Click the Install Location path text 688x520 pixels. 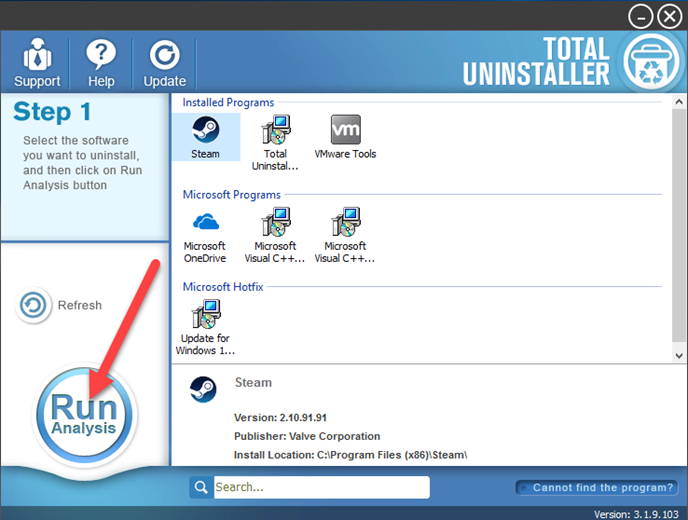pos(351,455)
